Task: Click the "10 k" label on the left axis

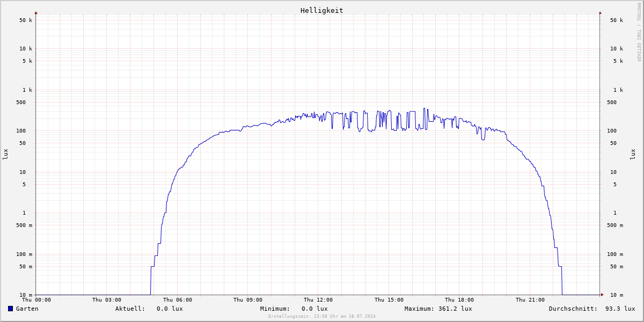Action: click(26, 49)
